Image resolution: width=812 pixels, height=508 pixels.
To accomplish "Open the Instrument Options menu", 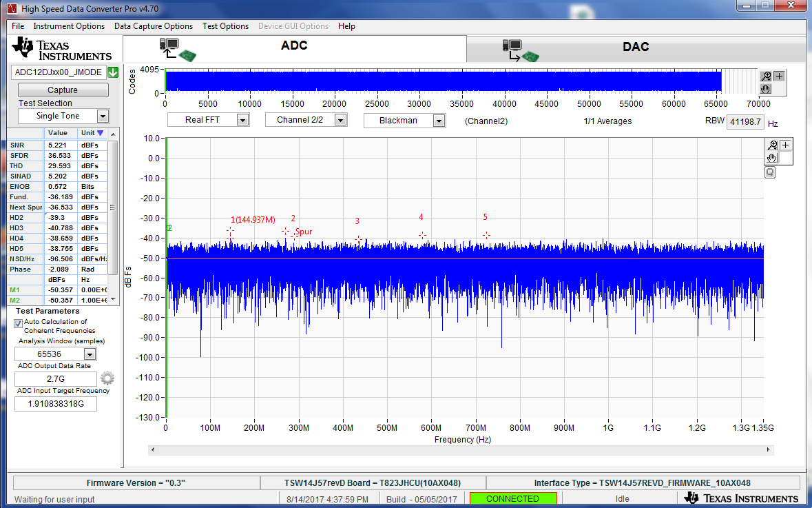I will click(69, 26).
